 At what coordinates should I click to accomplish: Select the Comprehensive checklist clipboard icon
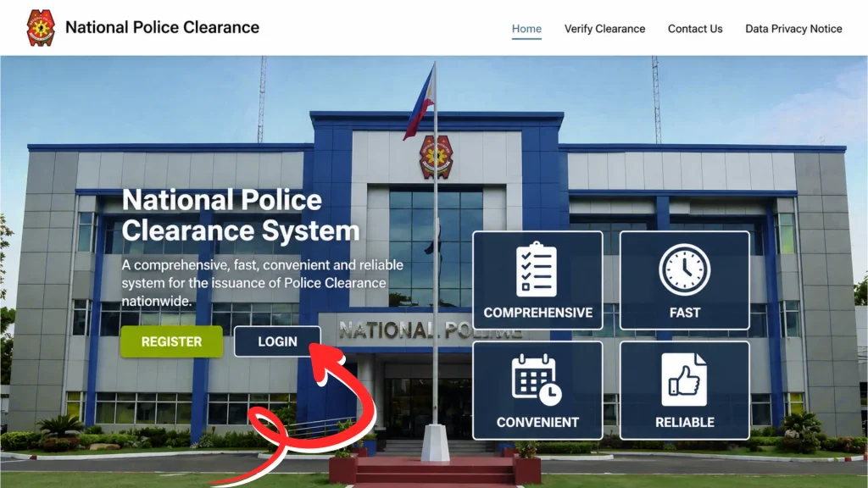point(537,269)
